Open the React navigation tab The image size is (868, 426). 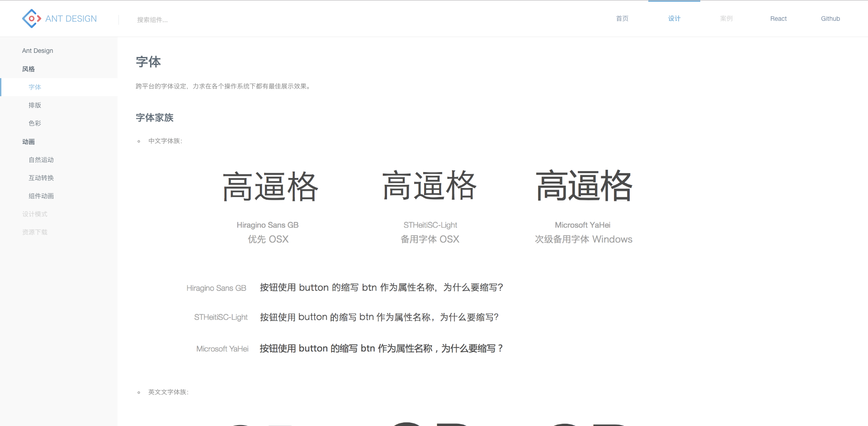[x=778, y=19]
